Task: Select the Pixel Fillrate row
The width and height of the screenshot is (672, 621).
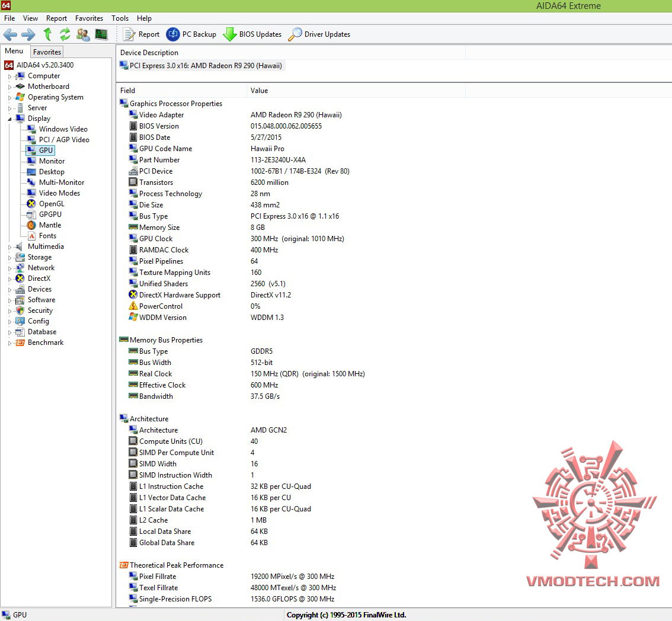Action: click(x=232, y=577)
